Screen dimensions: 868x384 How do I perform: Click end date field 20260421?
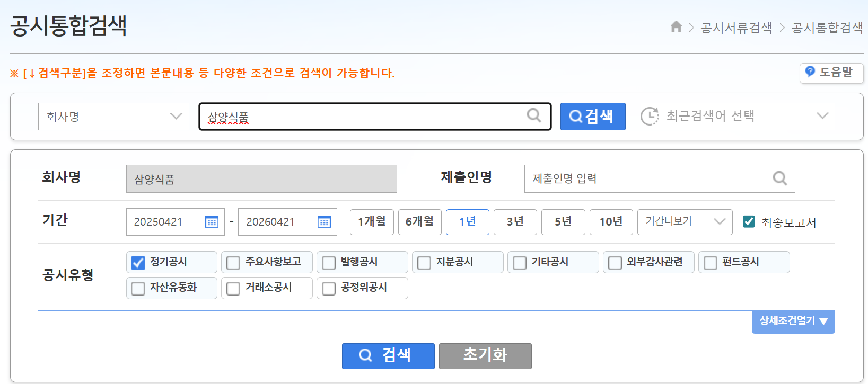point(275,222)
